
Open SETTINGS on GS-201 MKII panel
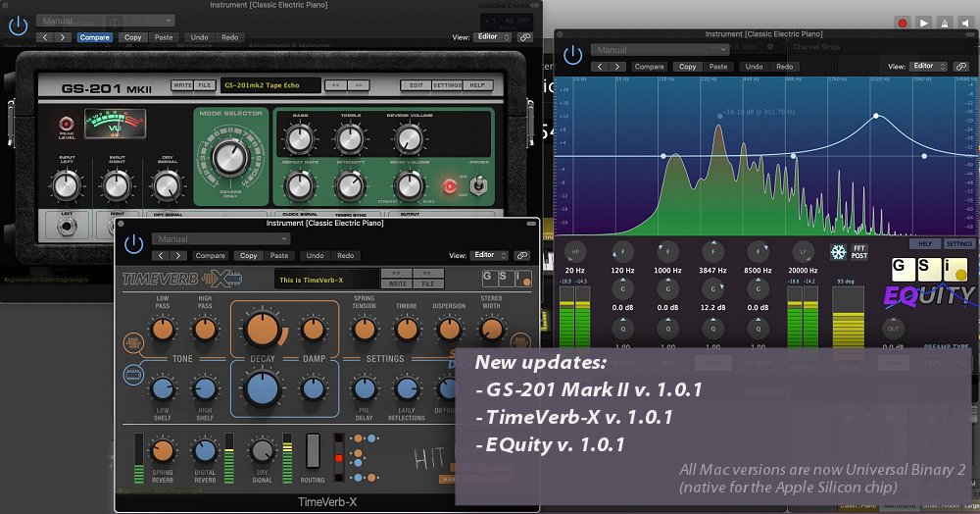[448, 85]
